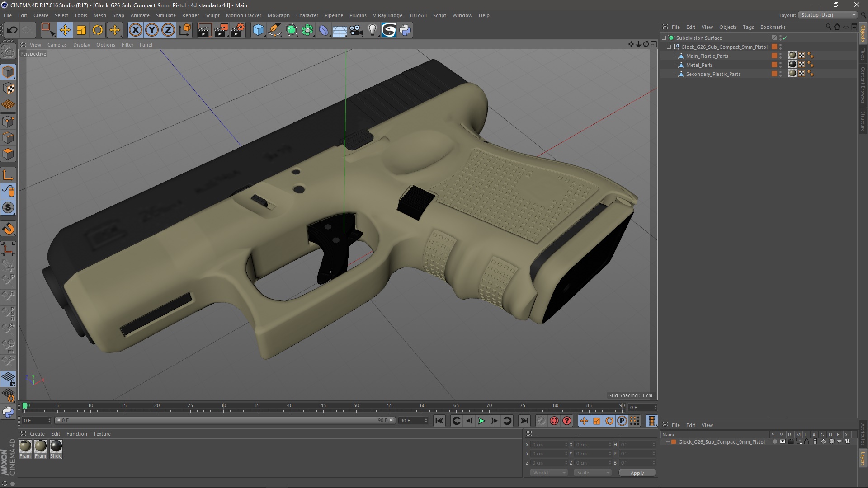The image size is (868, 488).
Task: Open the Spline pen tool
Action: click(275, 30)
